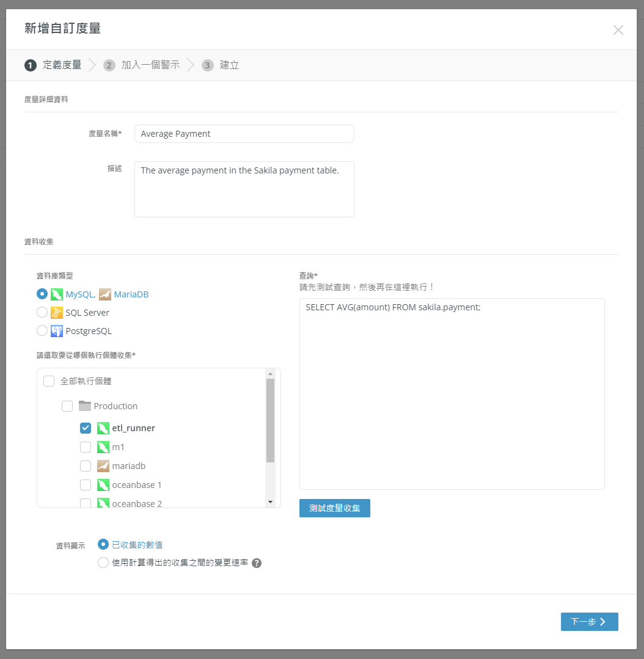644x659 pixels.
Task: Click the Production folder icon
Action: 85,406
